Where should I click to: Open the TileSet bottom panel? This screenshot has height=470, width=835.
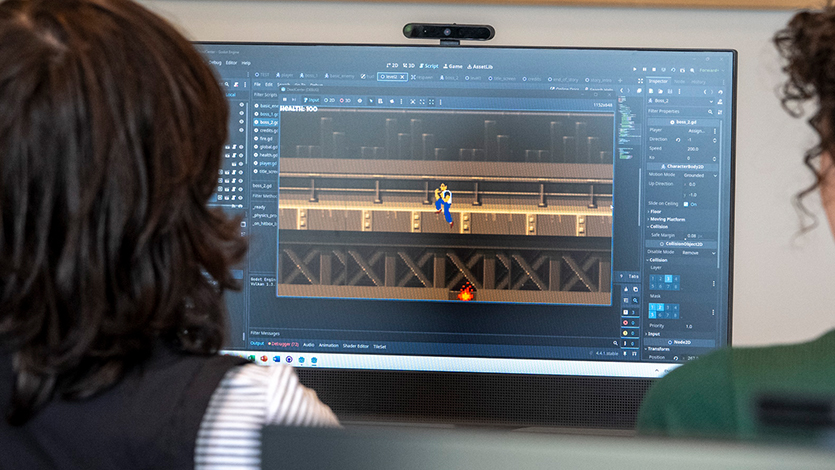point(379,347)
